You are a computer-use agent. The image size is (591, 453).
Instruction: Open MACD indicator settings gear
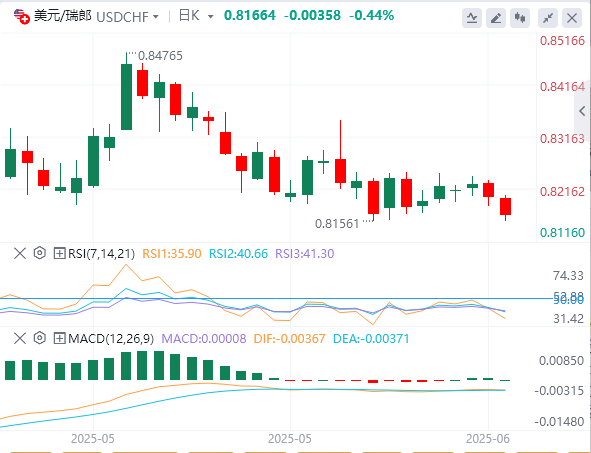point(40,338)
